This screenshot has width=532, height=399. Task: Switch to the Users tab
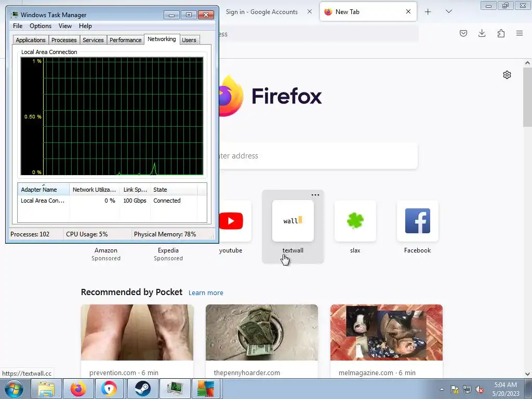point(189,39)
